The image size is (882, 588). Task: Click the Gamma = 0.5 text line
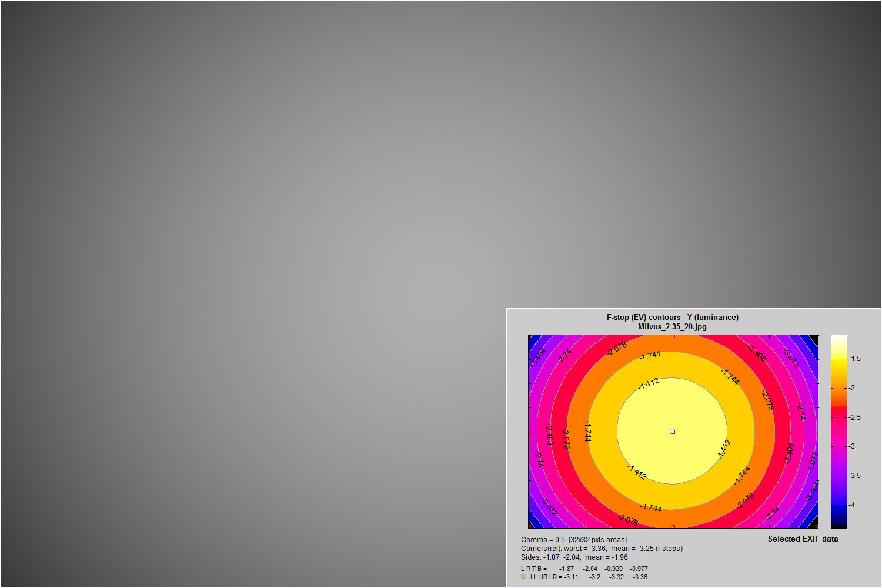(x=573, y=540)
